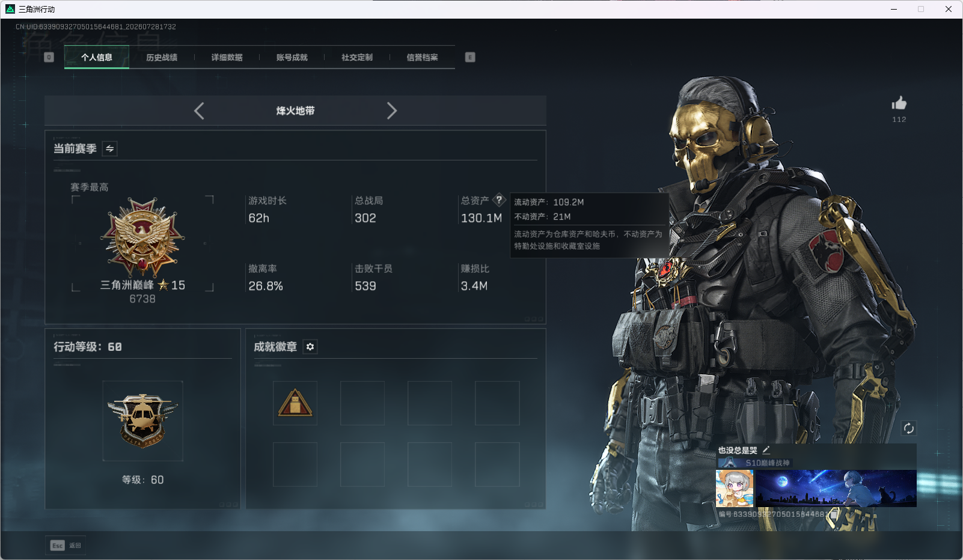Select the 账号成就 tab
The height and width of the screenshot is (560, 963).
coord(292,58)
